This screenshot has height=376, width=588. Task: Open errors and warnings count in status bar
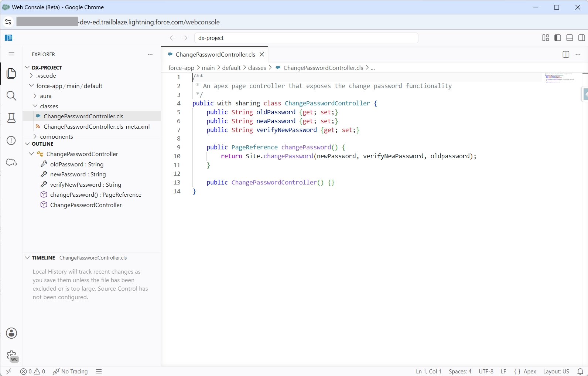(33, 371)
